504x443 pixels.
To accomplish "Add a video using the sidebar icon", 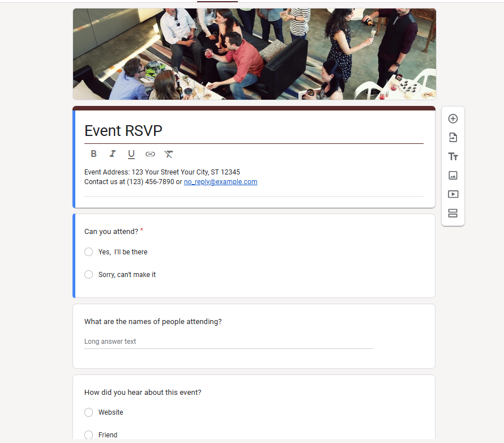I will tap(452, 194).
